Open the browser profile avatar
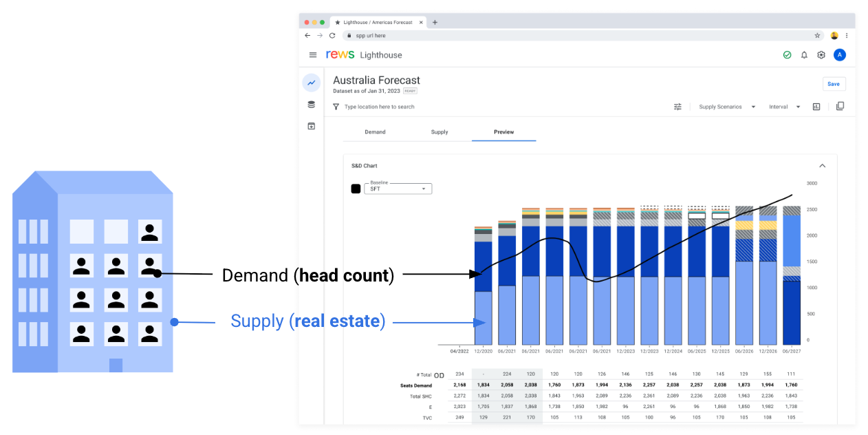This screenshot has height=435, width=868. [834, 35]
